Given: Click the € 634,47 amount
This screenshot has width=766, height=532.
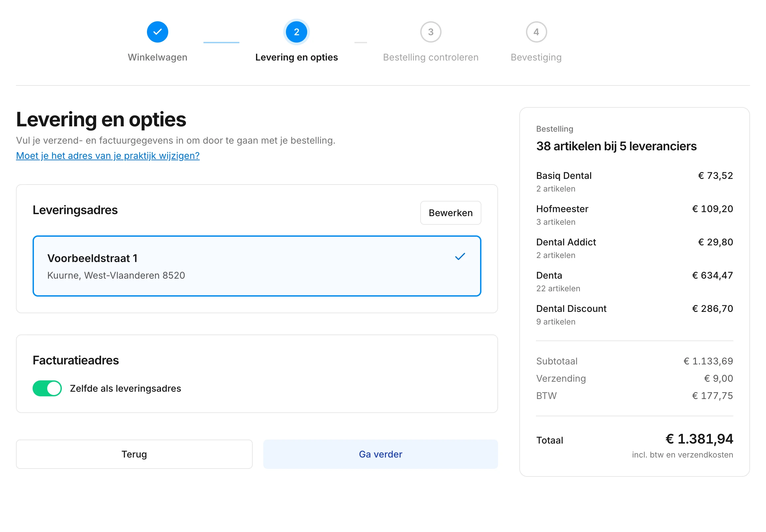Looking at the screenshot, I should coord(712,275).
